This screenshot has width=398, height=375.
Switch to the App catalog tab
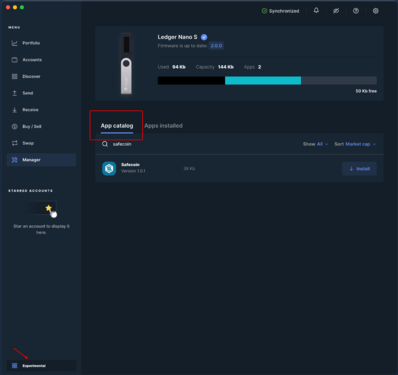(x=117, y=126)
